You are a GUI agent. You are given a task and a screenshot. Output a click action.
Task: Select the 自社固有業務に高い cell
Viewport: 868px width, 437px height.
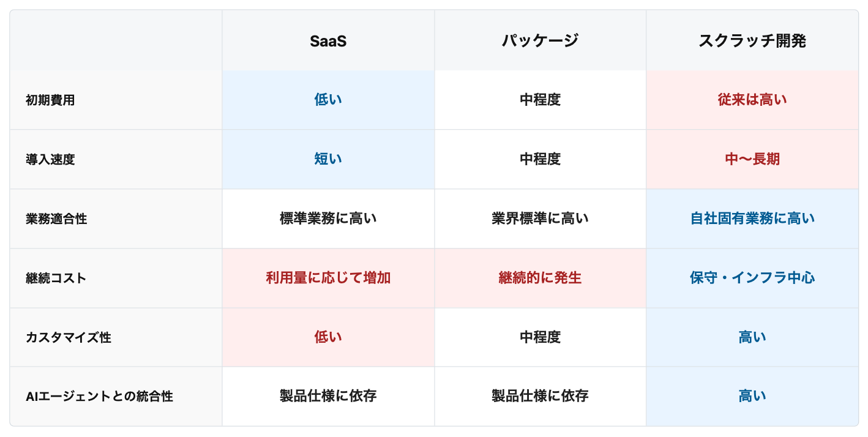point(752,219)
